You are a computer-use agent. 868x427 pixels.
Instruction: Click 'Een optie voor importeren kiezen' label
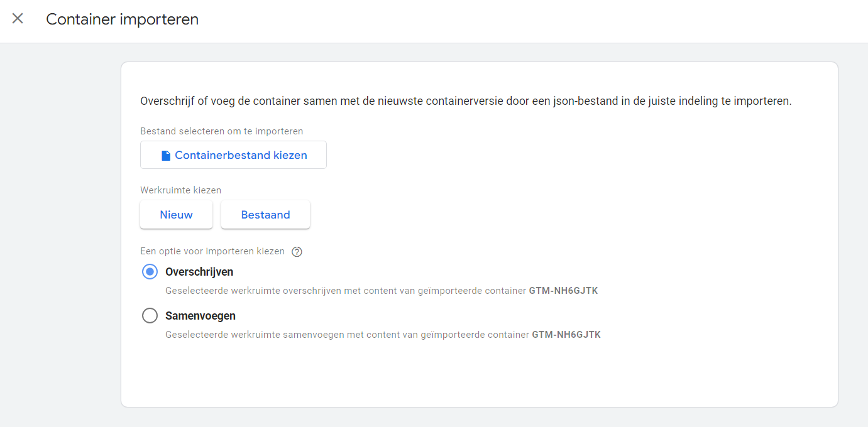[x=212, y=251]
